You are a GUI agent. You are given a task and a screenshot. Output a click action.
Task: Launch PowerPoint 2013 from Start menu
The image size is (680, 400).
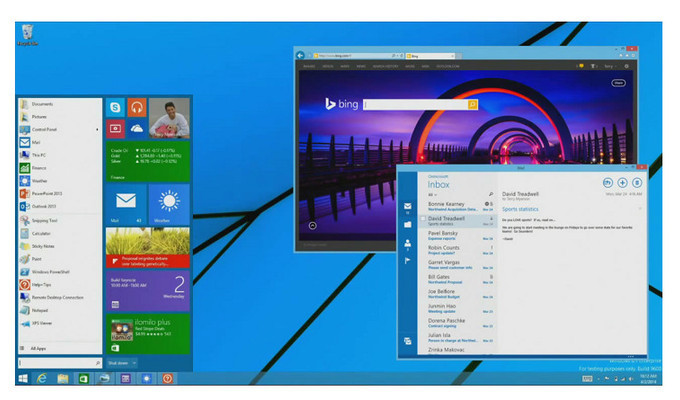(x=60, y=193)
